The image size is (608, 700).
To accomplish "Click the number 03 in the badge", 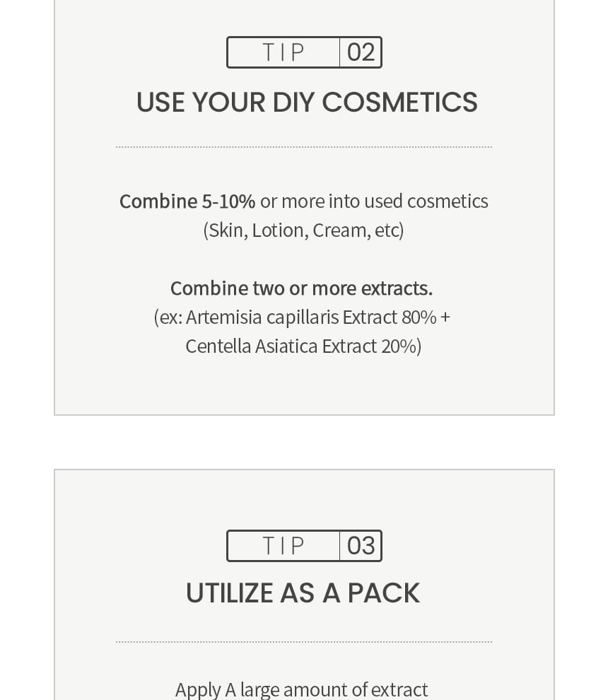I will point(361,546).
